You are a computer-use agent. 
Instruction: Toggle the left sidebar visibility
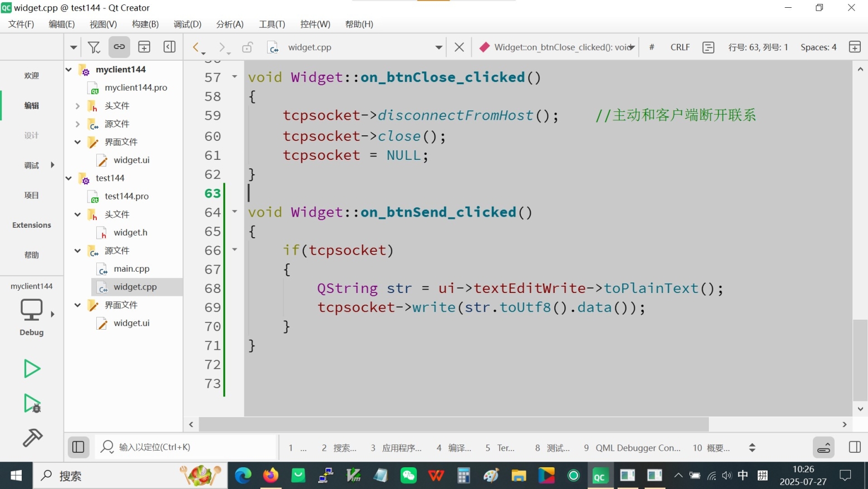click(x=78, y=447)
